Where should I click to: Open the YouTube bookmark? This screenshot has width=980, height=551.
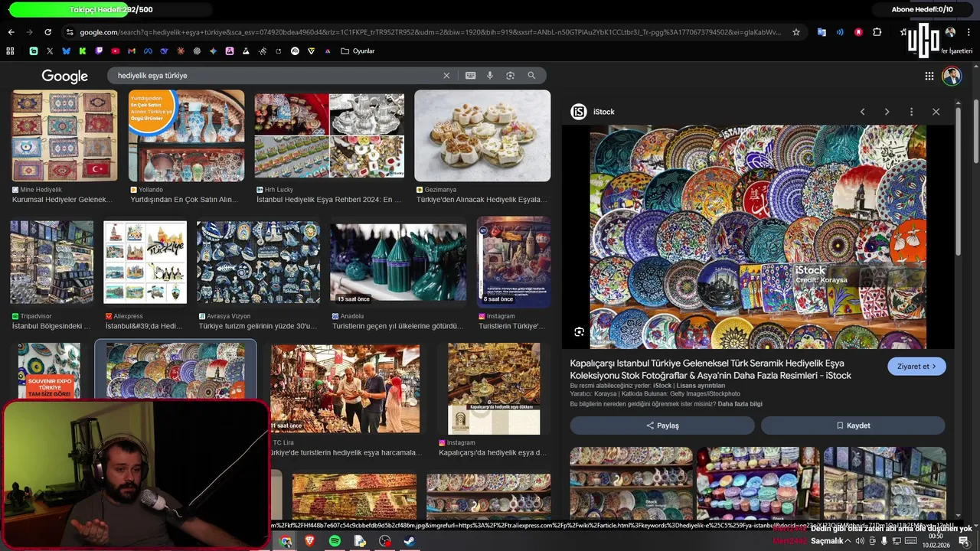(116, 51)
